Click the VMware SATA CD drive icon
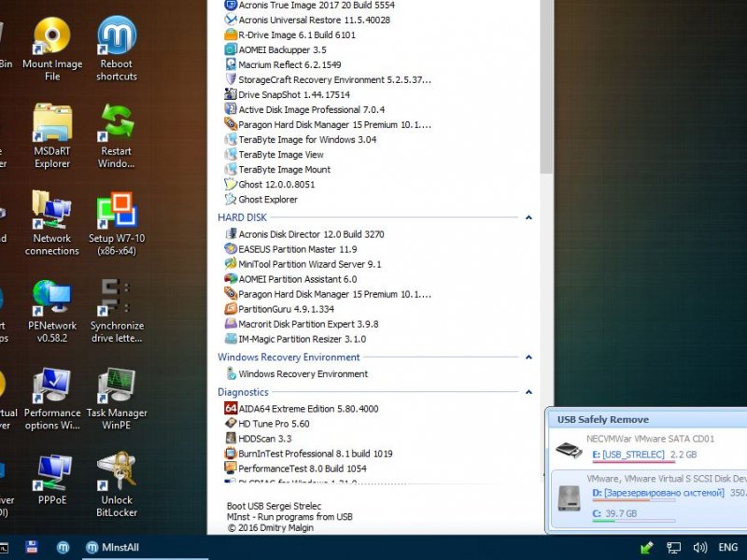Viewport: 747px width, 560px height. [x=569, y=450]
